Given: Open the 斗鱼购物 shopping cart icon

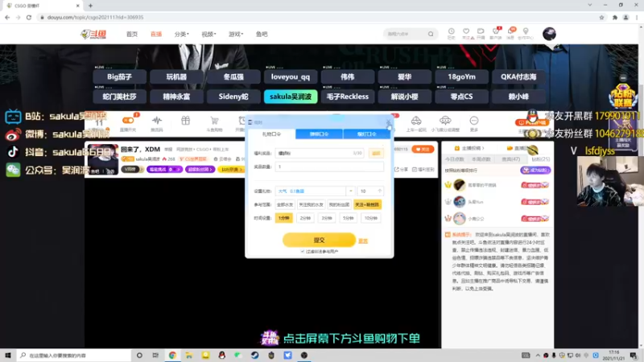Looking at the screenshot, I should (x=214, y=121).
